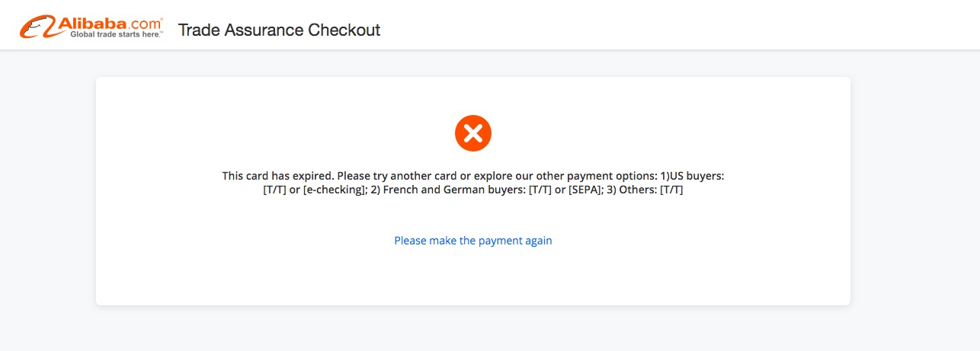Click the orange error X icon
The width and height of the screenshot is (980, 351).
[x=473, y=134]
